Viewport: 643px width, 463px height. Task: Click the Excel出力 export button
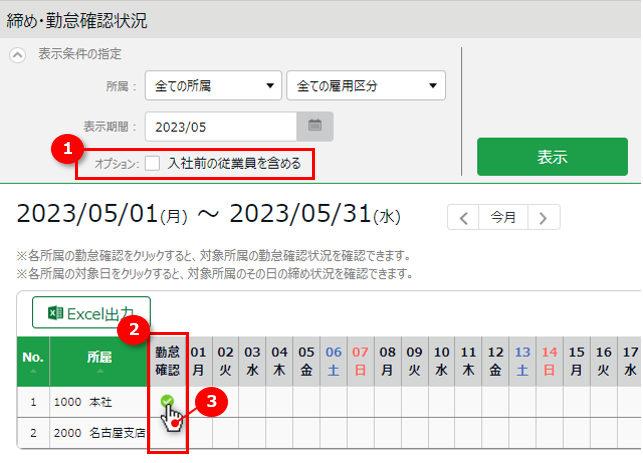[x=91, y=313]
